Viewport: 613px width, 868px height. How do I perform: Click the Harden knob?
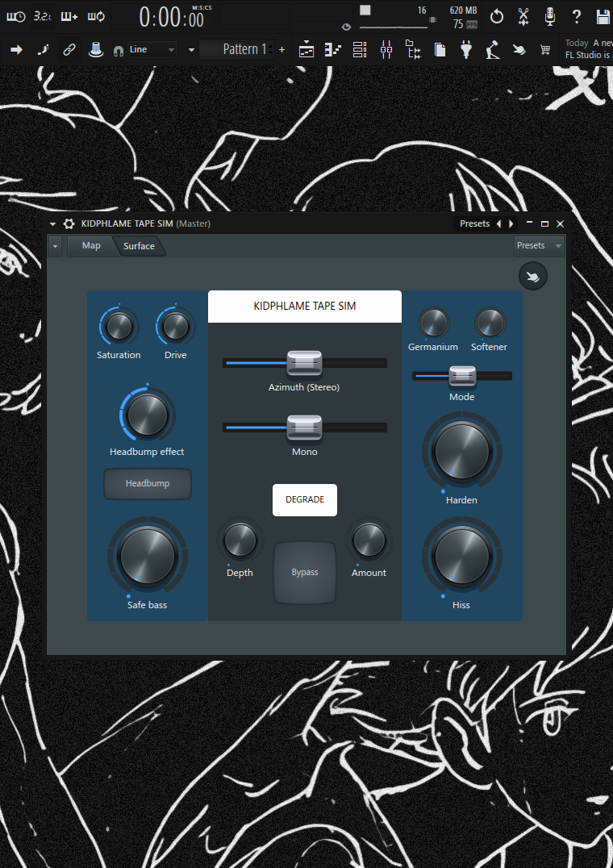[462, 451]
